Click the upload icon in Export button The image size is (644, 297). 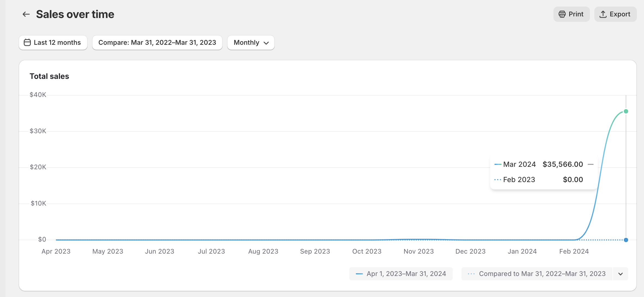[603, 14]
